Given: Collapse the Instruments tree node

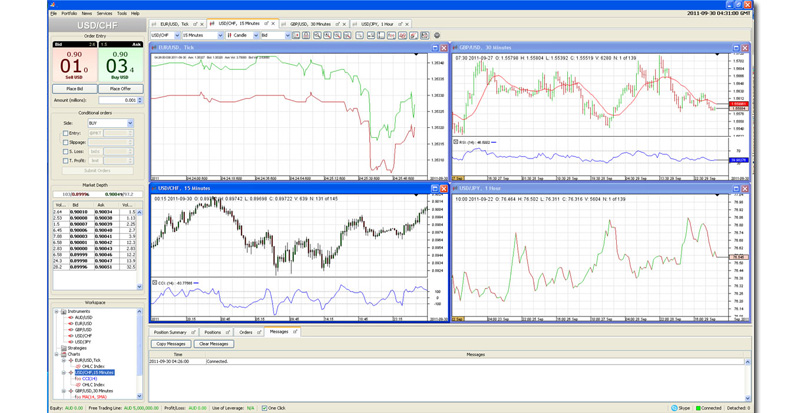Looking at the screenshot, I should pos(57,311).
